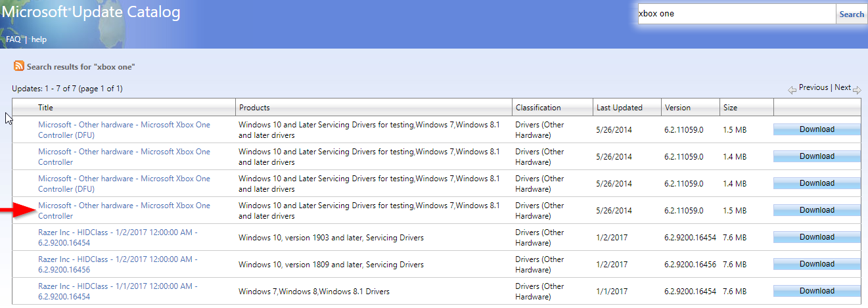The height and width of the screenshot is (308, 868).
Task: Open the Razer HIDClass 6.2.9200.16456 title link
Action: point(118,265)
